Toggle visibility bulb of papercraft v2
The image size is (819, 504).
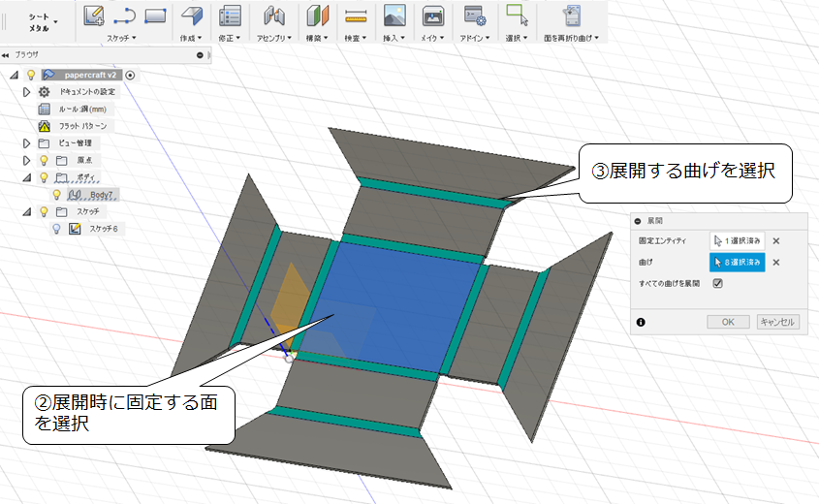(31, 76)
